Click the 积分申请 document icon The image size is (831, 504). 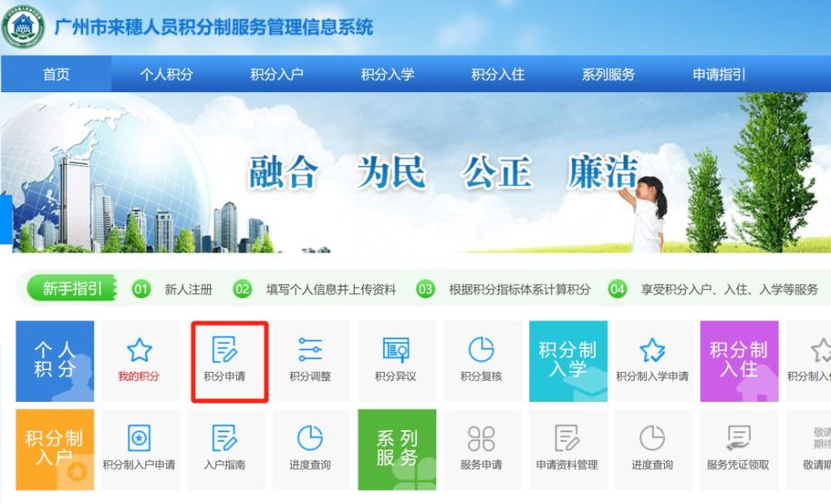(x=224, y=350)
